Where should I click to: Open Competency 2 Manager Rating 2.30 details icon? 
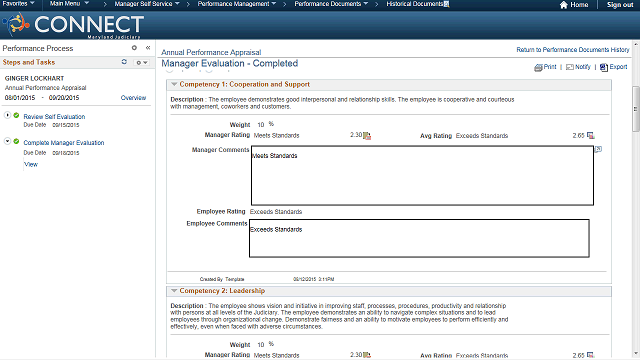[x=367, y=355]
